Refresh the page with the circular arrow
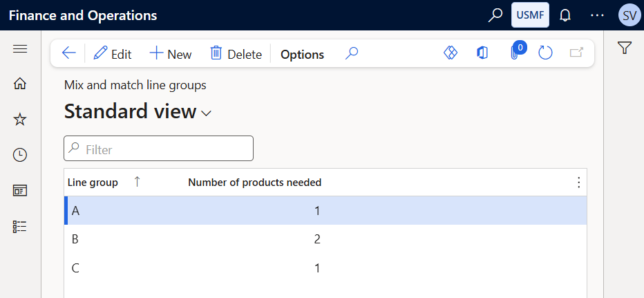Screen dimensions: 644x298 [x=545, y=53]
